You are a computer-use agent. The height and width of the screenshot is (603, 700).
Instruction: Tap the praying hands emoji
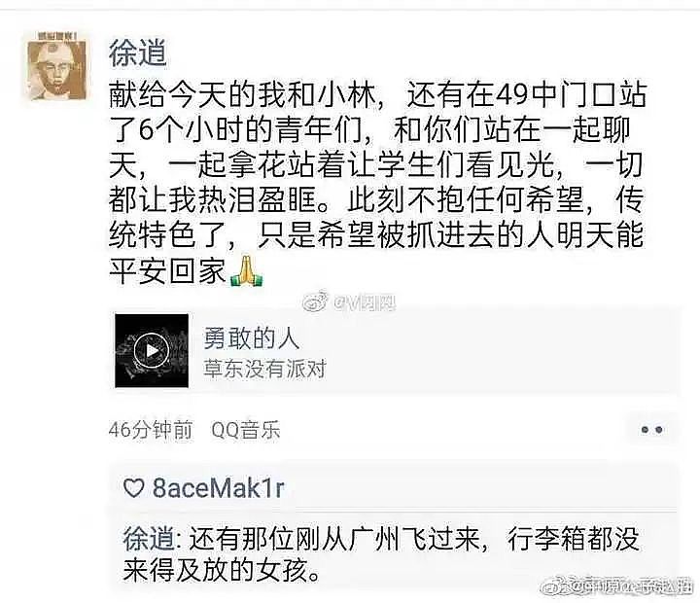pos(246,271)
